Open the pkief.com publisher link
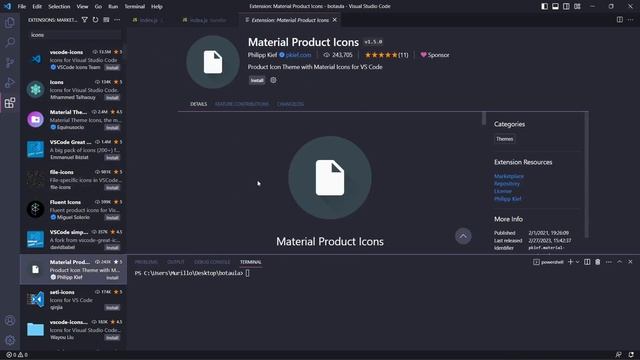This screenshot has width=640, height=360. coord(298,55)
